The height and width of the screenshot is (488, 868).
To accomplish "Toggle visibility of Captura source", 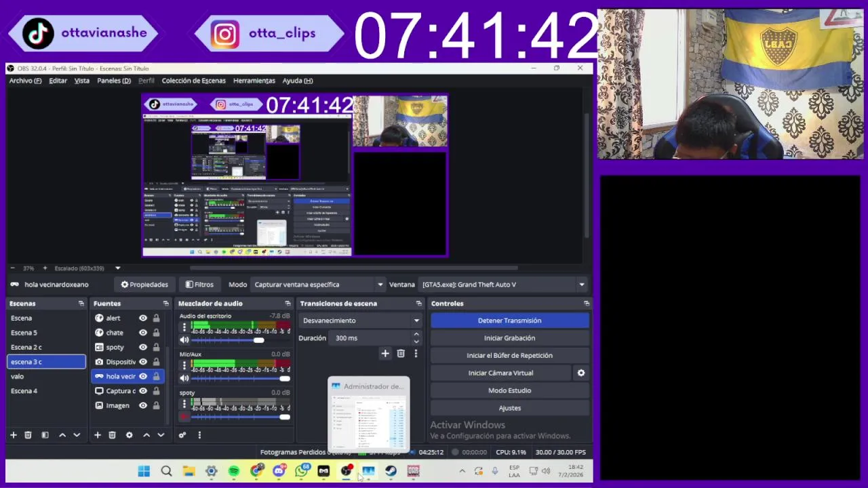I will point(142,391).
